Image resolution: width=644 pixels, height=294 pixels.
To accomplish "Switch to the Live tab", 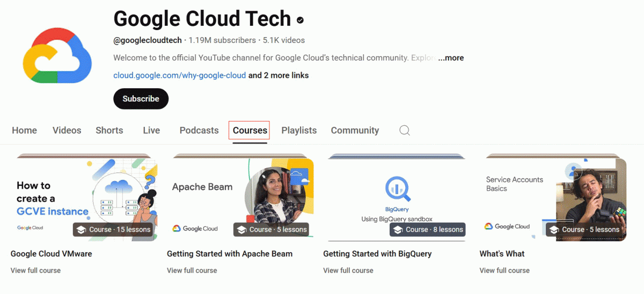I will coord(151,130).
